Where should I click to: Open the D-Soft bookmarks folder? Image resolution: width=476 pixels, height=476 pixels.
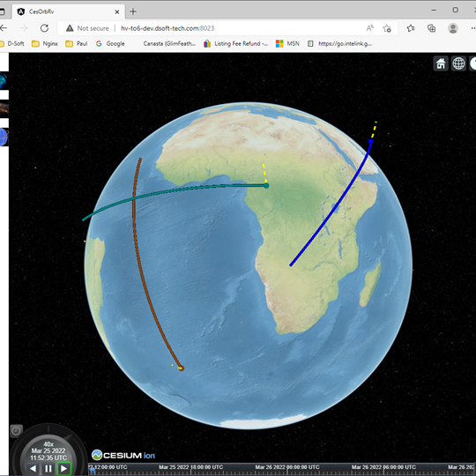pyautogui.click(x=11, y=44)
